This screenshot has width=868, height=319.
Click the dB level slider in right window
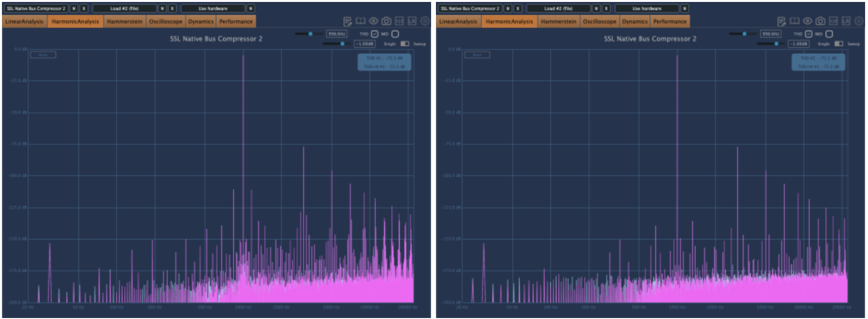pyautogui.click(x=772, y=44)
